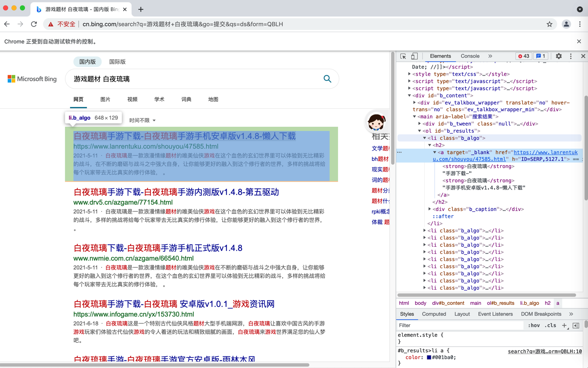Image resolution: width=588 pixels, height=368 pixels.
Task: Open DevTools settings gear
Action: [x=558, y=56]
